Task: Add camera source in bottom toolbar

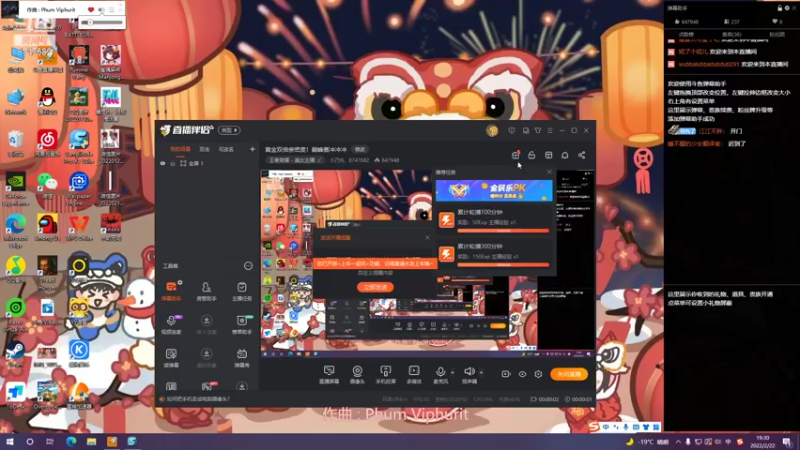Action: (357, 374)
